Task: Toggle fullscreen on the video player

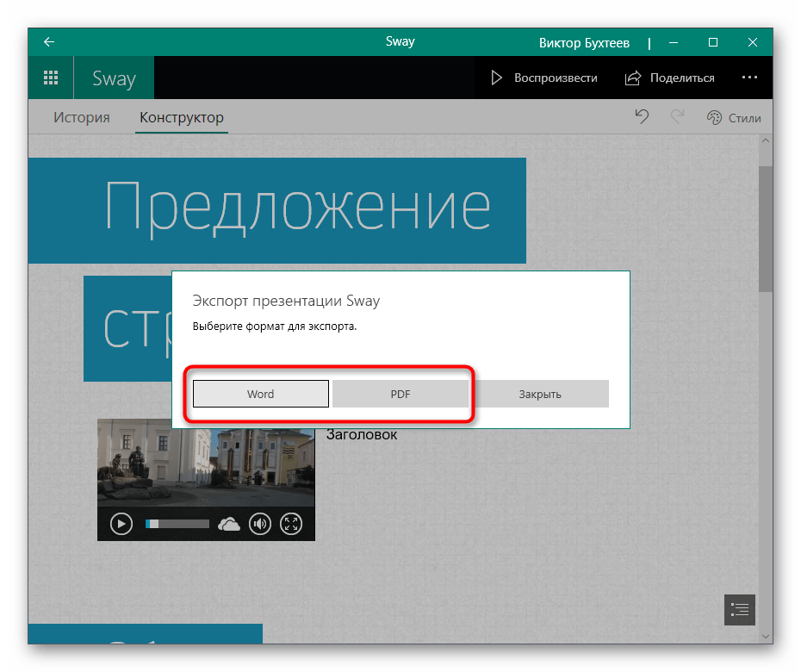Action: point(292,523)
